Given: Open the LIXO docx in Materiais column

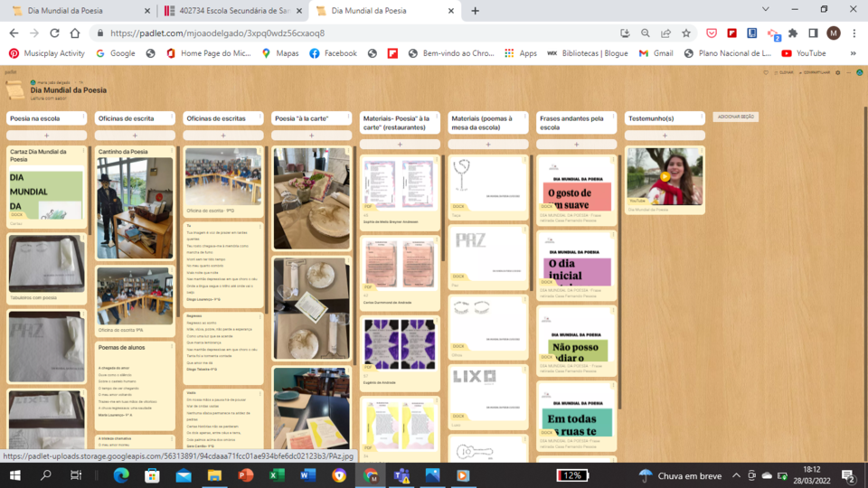Looking at the screenshot, I should point(488,393).
